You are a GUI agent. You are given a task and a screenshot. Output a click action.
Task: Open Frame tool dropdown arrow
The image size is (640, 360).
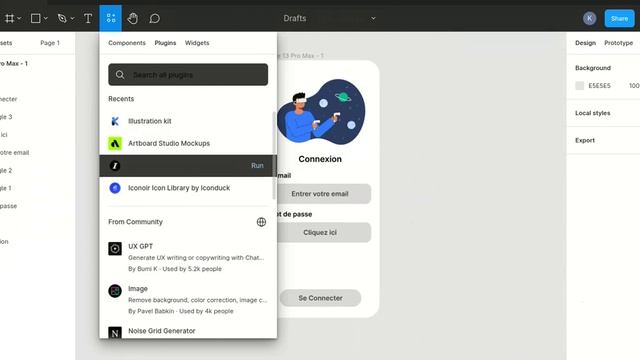point(19,18)
